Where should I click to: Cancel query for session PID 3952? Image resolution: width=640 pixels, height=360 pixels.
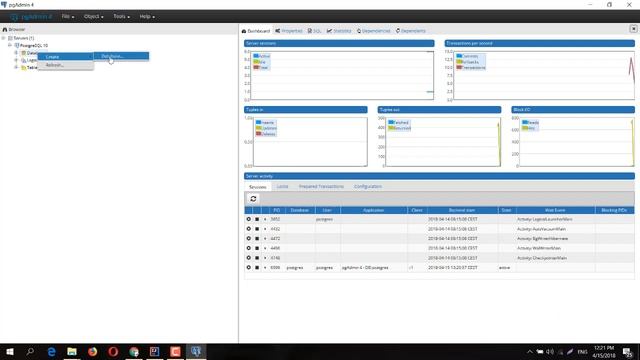click(248, 219)
